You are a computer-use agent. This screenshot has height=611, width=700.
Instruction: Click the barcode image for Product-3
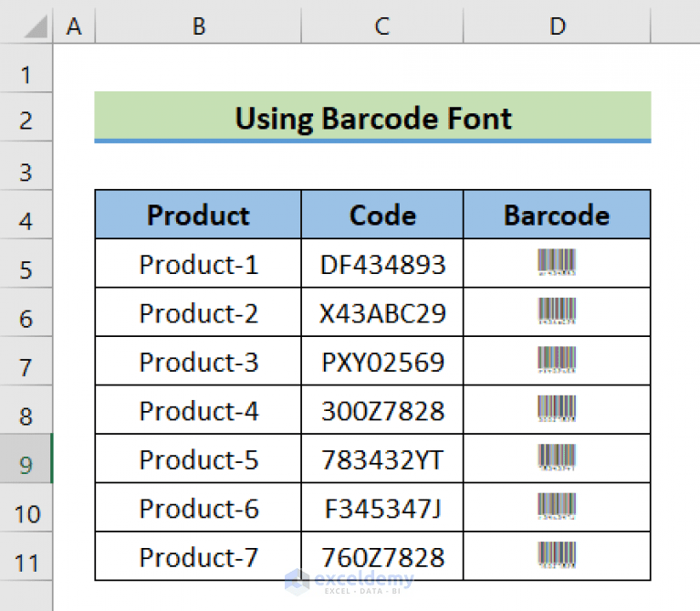click(x=557, y=360)
